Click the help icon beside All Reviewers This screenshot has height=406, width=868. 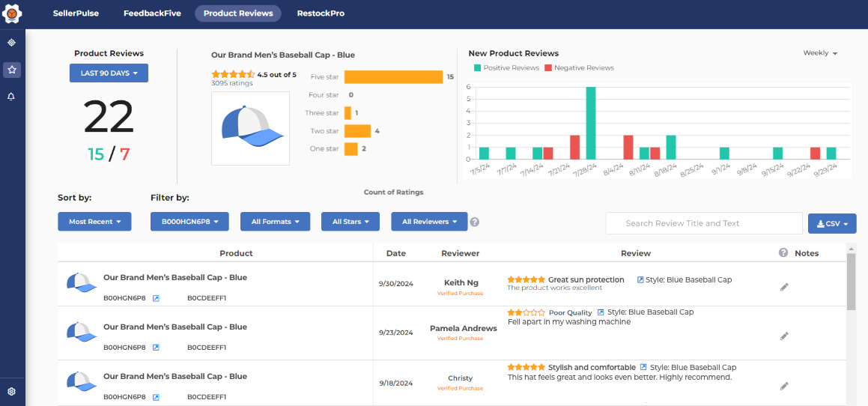coord(475,222)
